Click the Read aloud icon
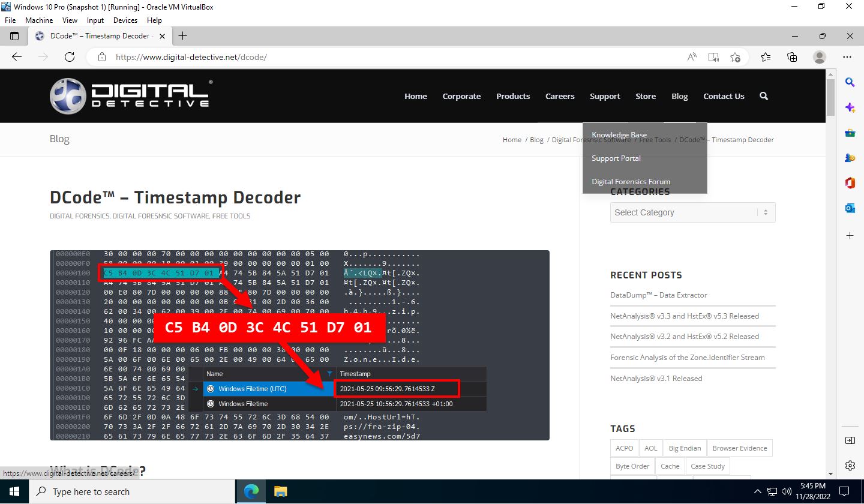Screen dimensions: 864x504 tap(692, 57)
